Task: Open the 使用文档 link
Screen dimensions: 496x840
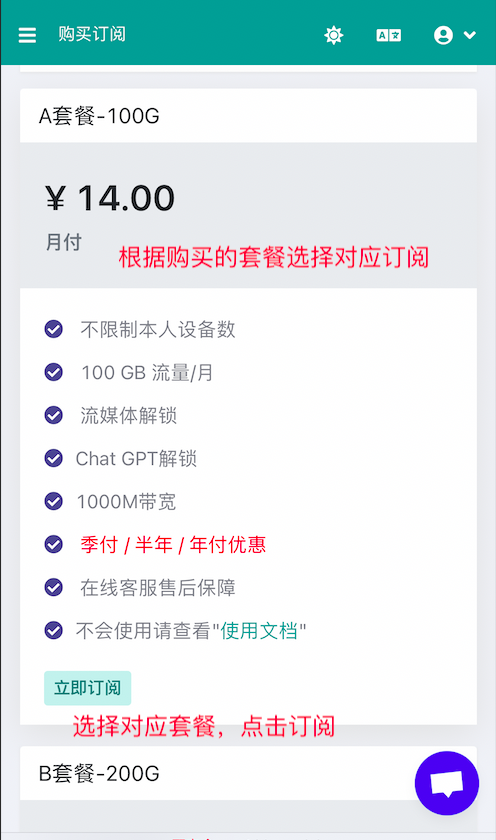Action: pos(259,631)
